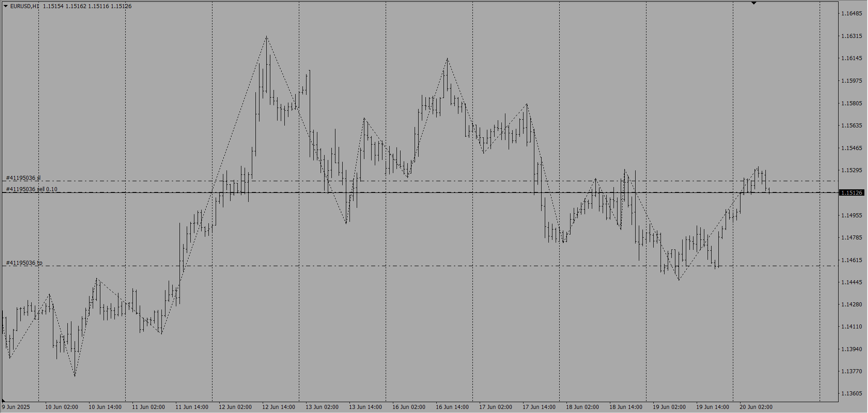Click the 12 Jun 02:00 time label
This screenshot has width=868, height=413.
235,407
